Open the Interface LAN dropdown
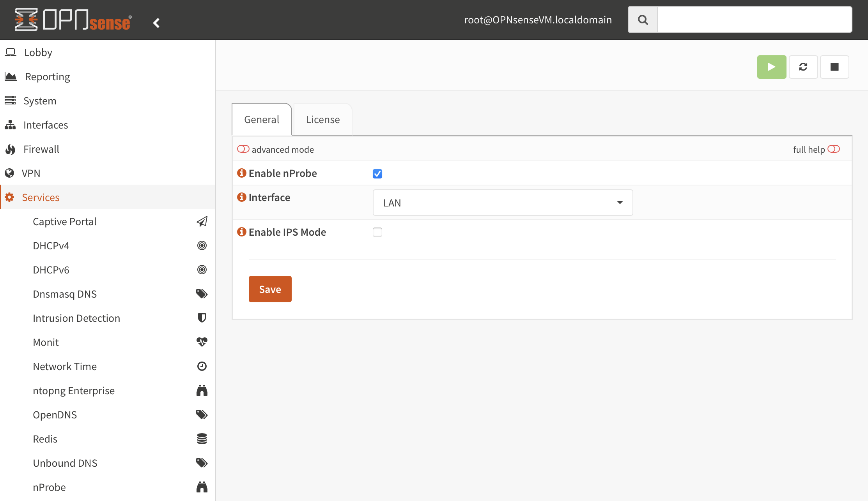The width and height of the screenshot is (868, 501). pos(502,203)
